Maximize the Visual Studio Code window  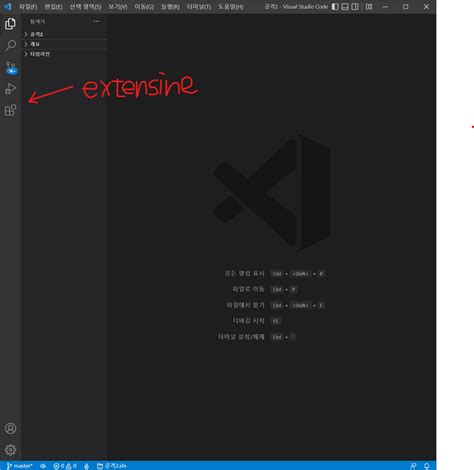[406, 7]
